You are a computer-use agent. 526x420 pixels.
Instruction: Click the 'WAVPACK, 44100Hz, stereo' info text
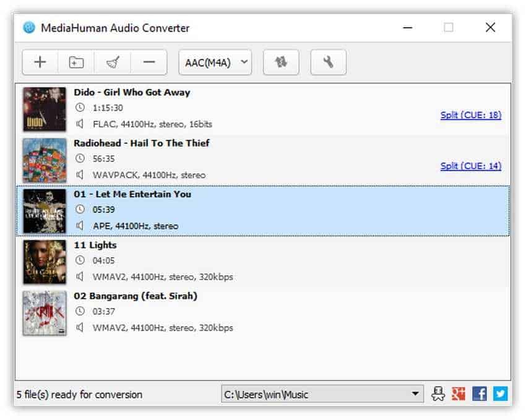149,175
